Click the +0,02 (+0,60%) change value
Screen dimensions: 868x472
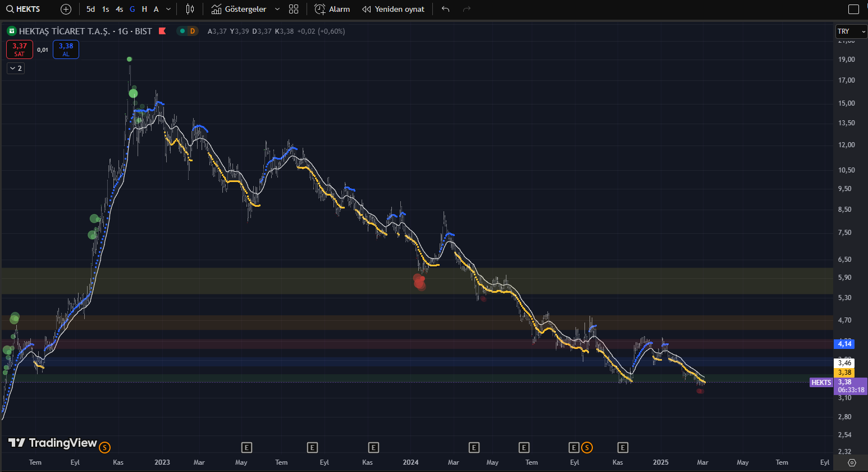click(x=321, y=31)
